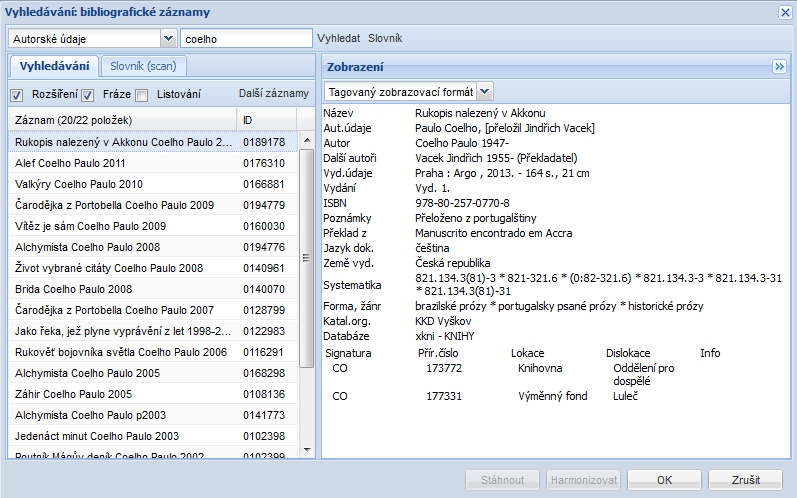The image size is (797, 498).
Task: Select the Vyhledávání tab
Action: 54,66
